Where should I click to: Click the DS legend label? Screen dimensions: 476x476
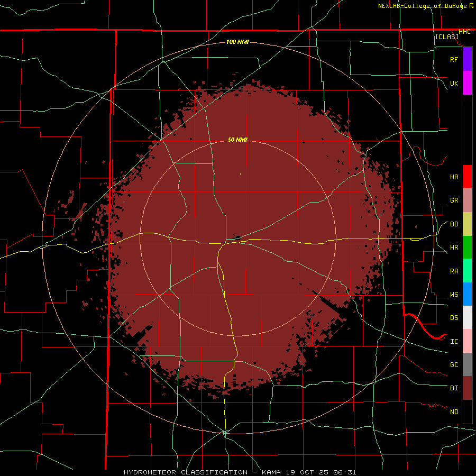tap(454, 318)
